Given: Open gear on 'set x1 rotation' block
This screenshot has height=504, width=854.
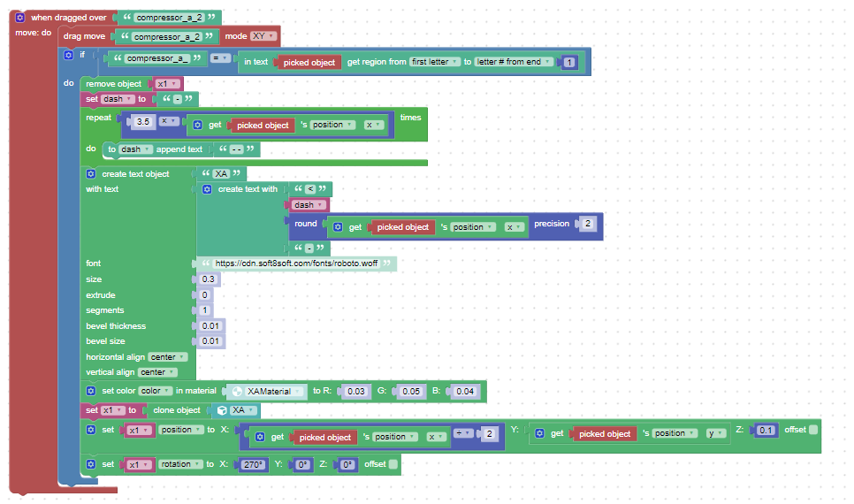Looking at the screenshot, I should [x=91, y=464].
